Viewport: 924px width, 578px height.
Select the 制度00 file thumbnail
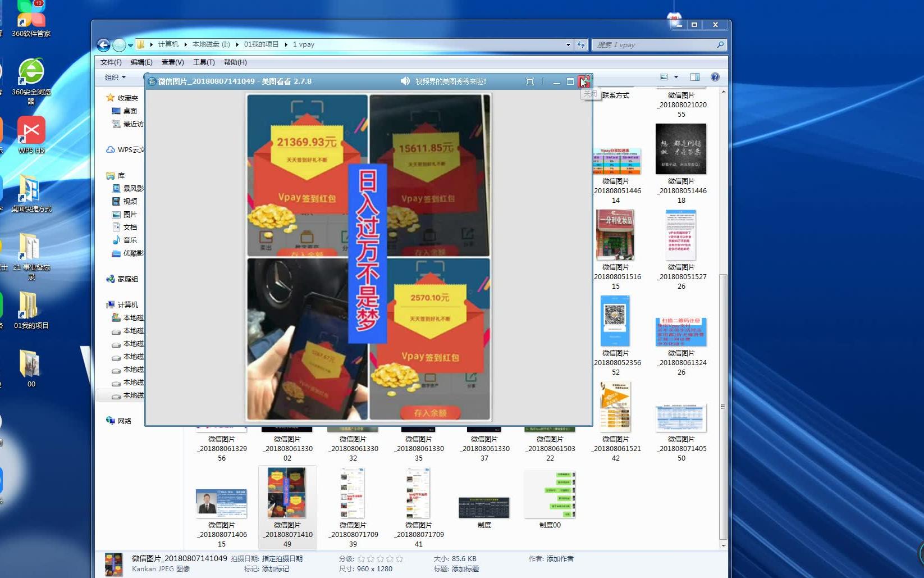[550, 494]
